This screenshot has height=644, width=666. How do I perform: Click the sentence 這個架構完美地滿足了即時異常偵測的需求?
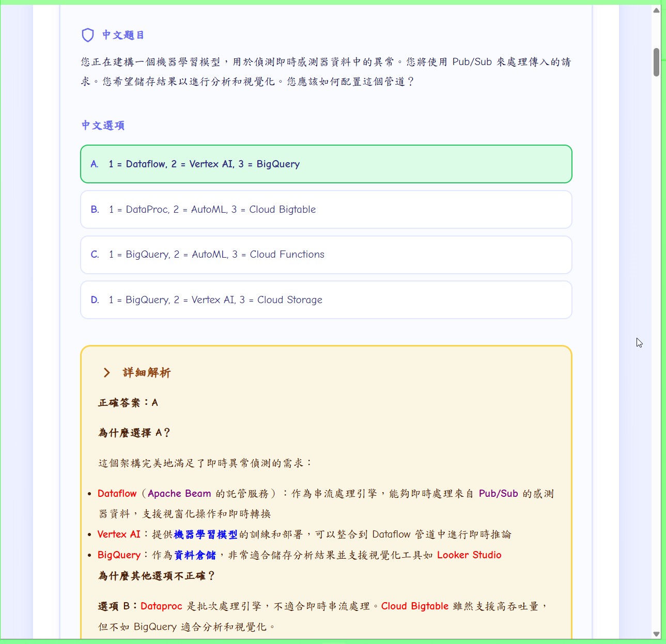point(206,463)
